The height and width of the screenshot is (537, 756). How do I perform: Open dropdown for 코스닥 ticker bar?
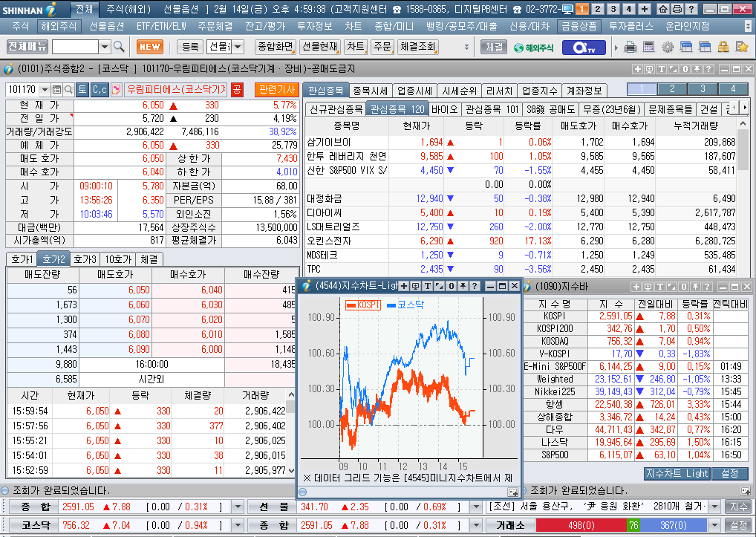click(x=237, y=525)
